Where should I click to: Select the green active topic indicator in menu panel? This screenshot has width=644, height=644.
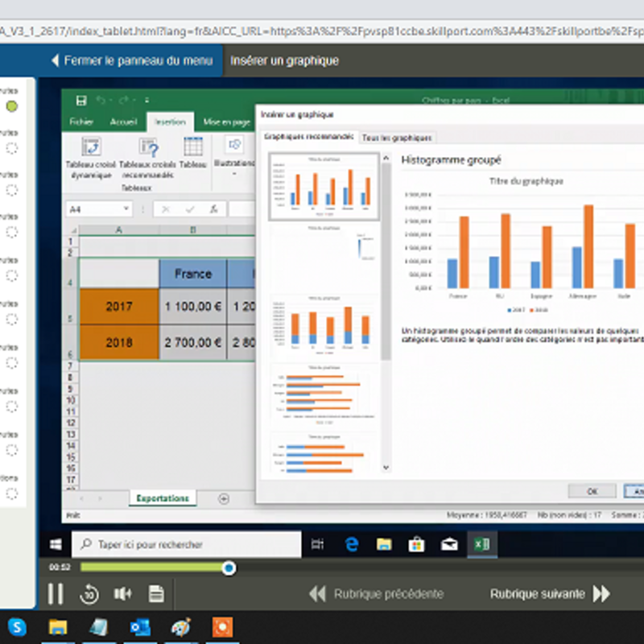tap(12, 106)
